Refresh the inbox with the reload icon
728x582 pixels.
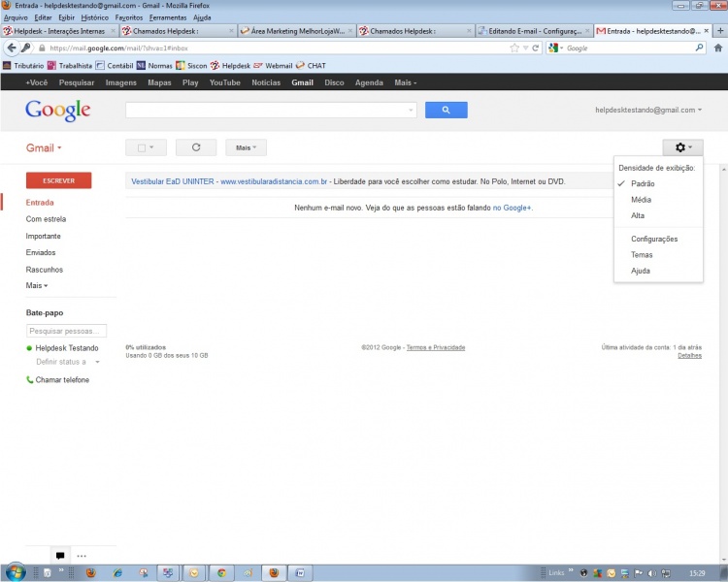[x=196, y=147]
